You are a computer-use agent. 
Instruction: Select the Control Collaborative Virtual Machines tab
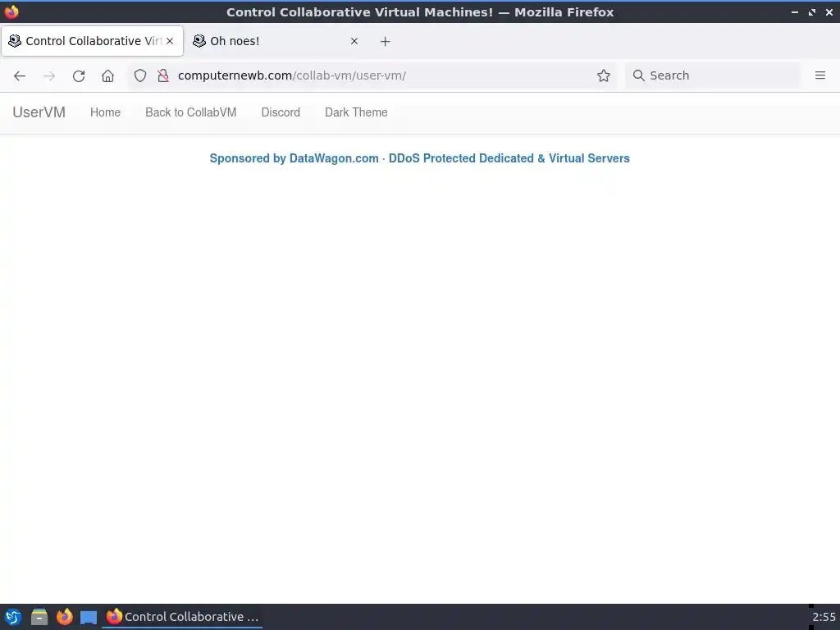(92, 41)
